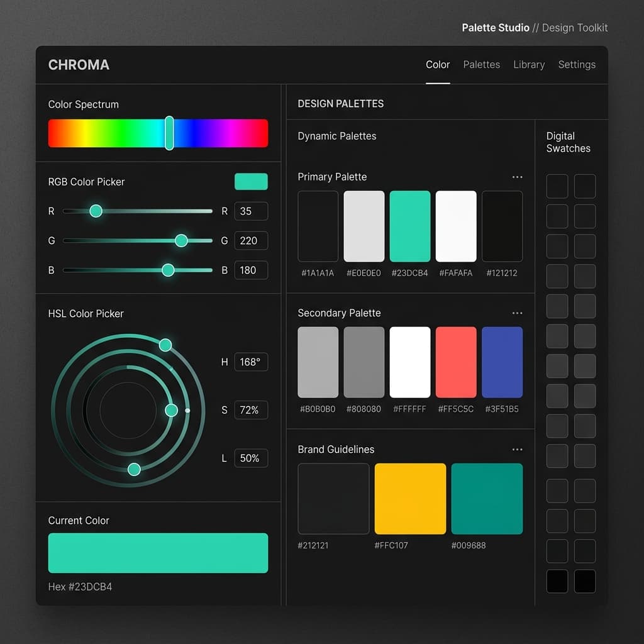This screenshot has width=644, height=644.
Task: Click the Hex #23DCB4 text
Action: click(80, 587)
